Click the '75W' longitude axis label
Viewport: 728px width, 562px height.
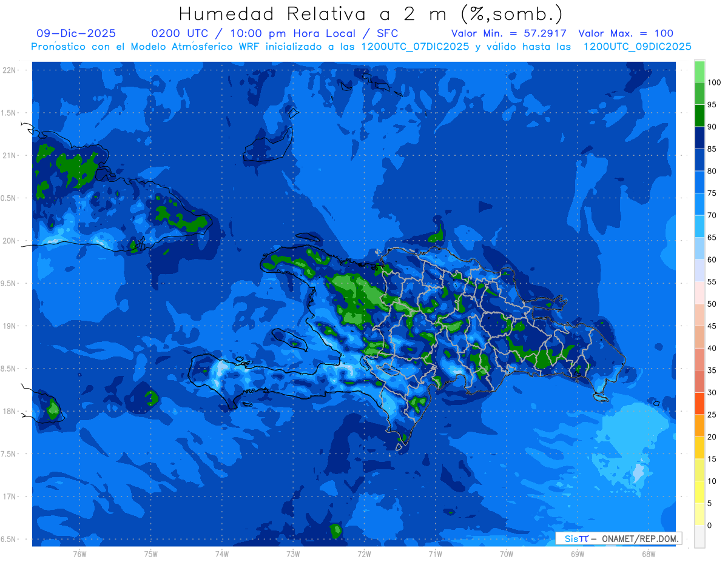(x=151, y=554)
